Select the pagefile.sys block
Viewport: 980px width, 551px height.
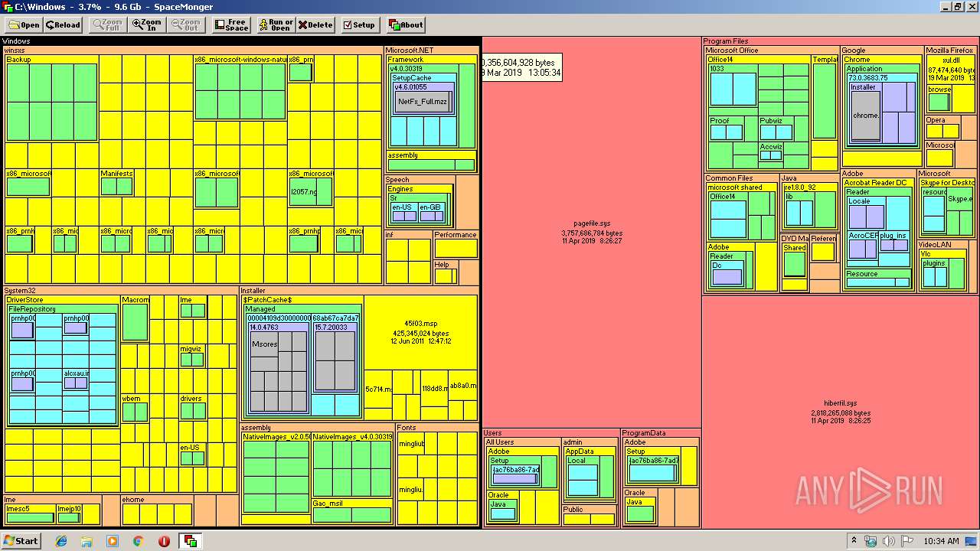591,231
